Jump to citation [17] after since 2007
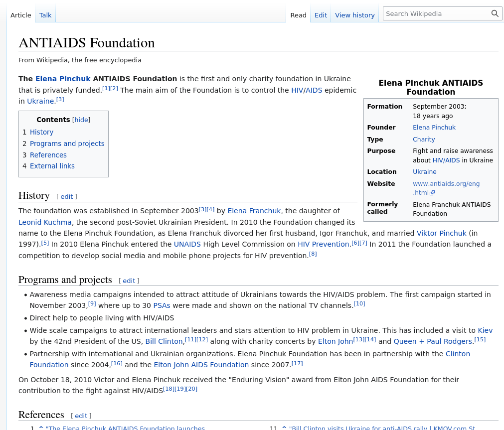 (297, 363)
